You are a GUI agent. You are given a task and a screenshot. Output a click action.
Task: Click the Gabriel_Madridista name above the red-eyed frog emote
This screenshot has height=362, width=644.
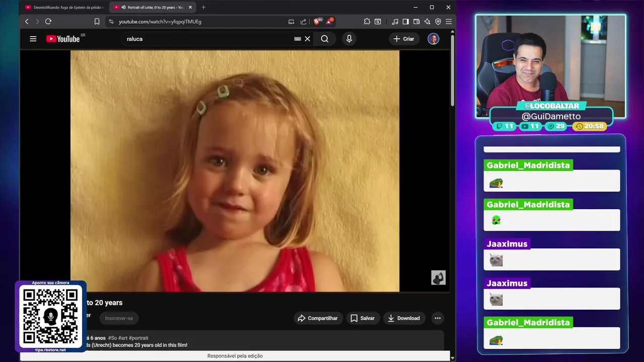tap(528, 205)
